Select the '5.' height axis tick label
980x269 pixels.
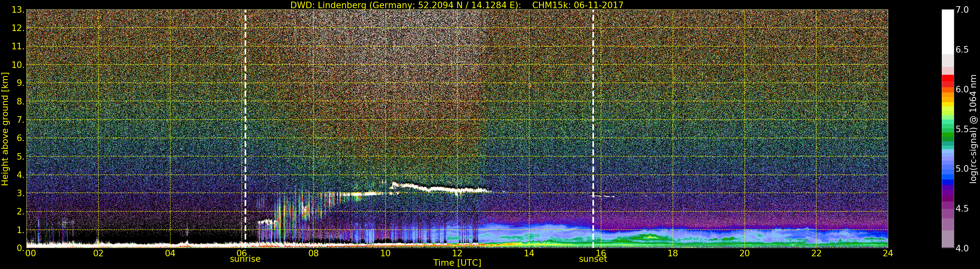[x=20, y=157]
